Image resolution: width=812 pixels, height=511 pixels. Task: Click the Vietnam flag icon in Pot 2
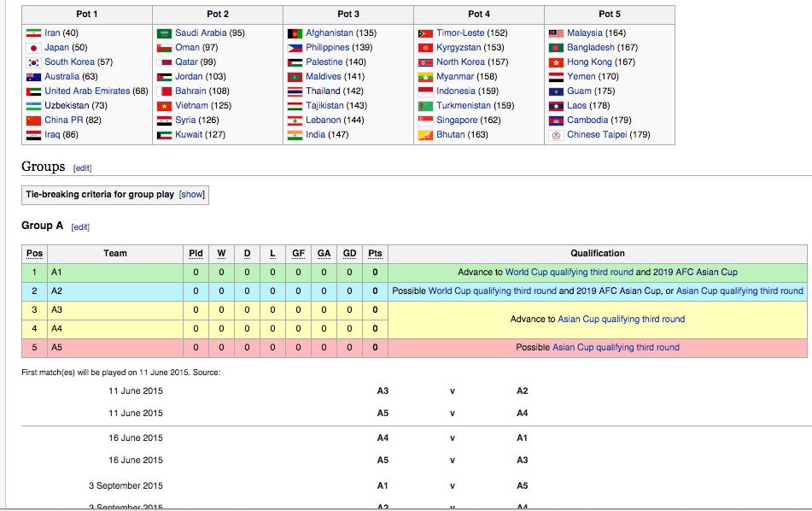tap(164, 106)
